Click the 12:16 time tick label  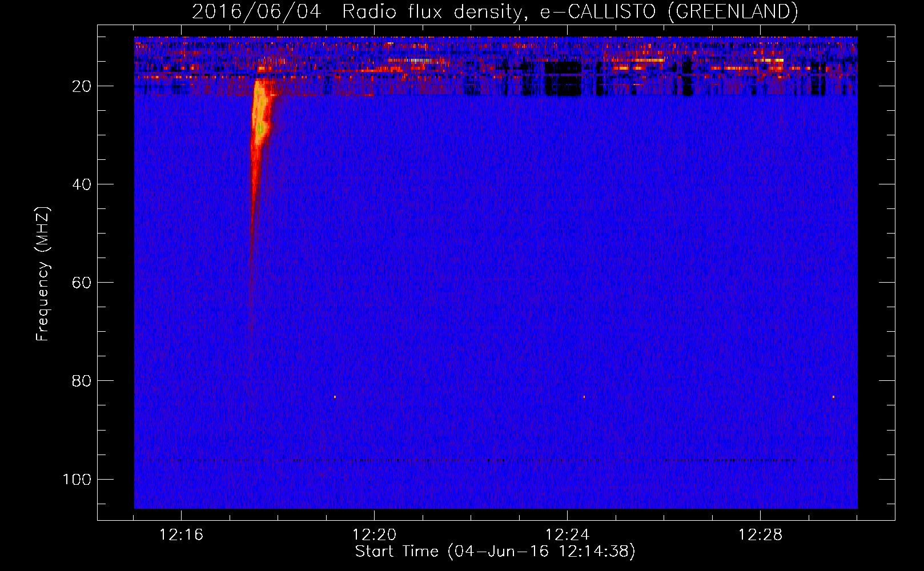click(x=181, y=535)
